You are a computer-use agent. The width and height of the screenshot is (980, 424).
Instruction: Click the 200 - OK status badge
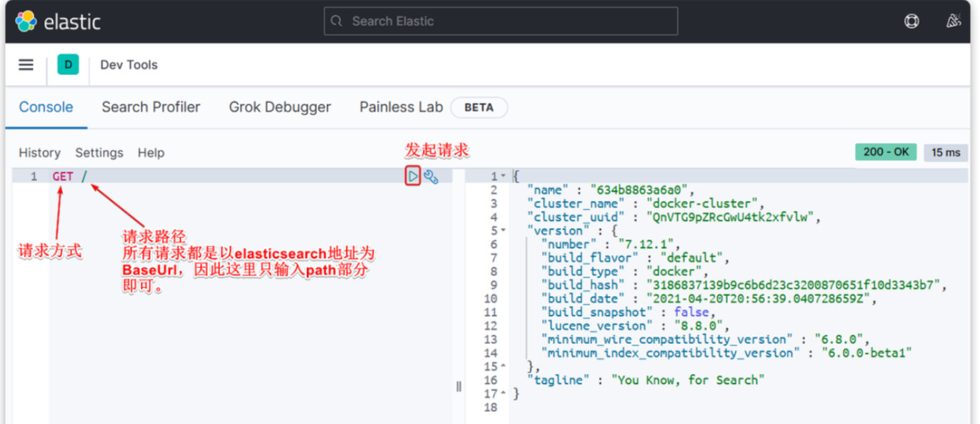coord(886,152)
